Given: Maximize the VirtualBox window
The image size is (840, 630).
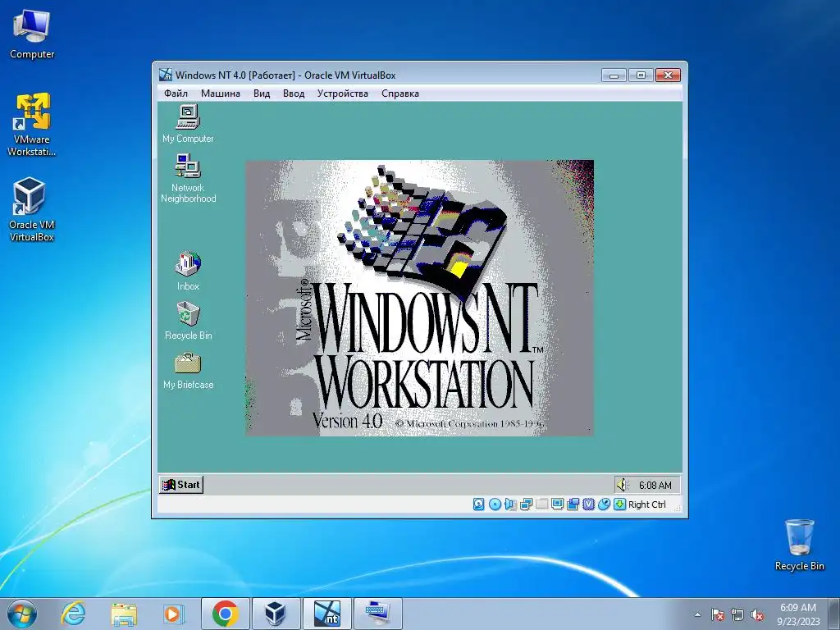Looking at the screenshot, I should tap(641, 75).
